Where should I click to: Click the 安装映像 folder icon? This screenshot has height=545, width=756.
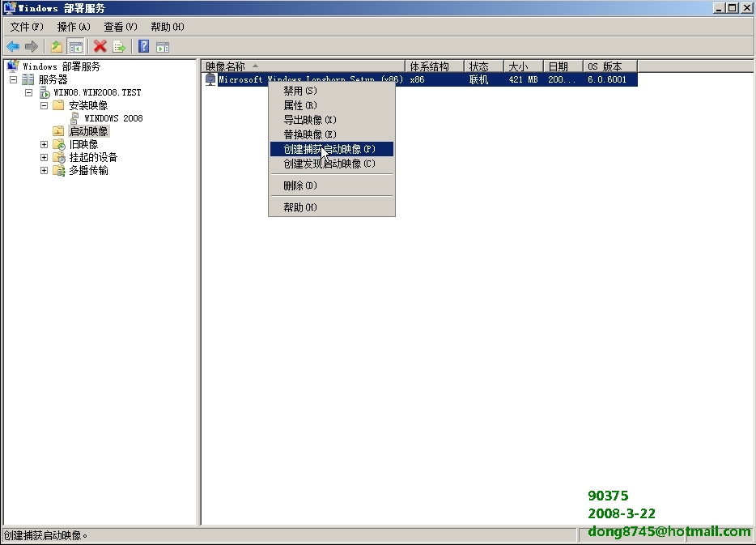58,105
